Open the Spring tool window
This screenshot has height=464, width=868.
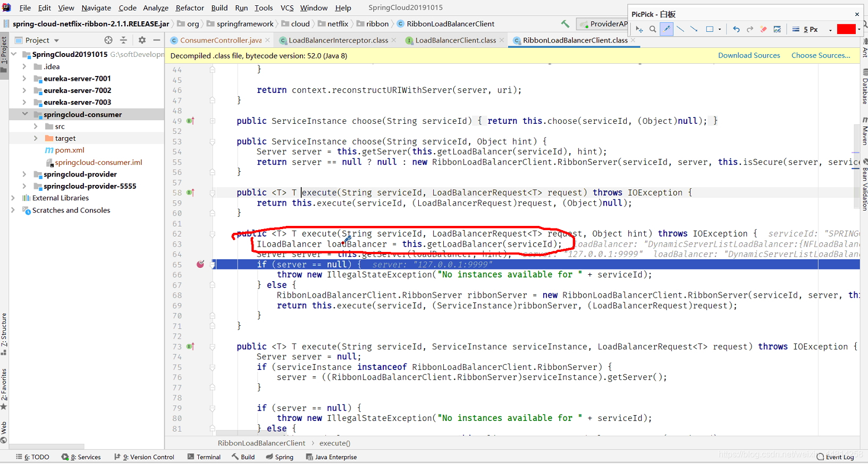click(280, 457)
